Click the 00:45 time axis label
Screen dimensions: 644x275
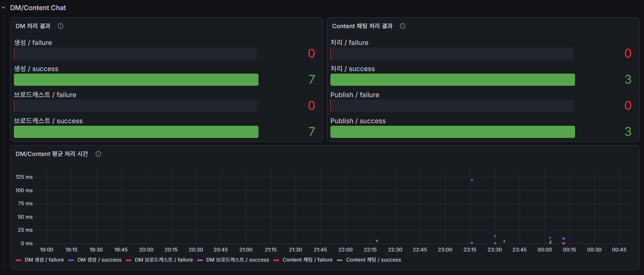coord(619,250)
